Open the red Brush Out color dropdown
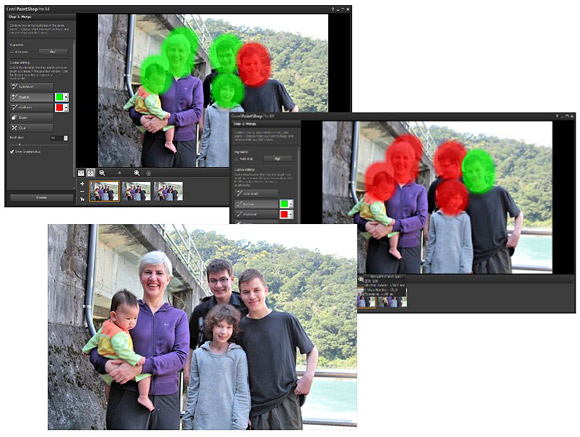Image resolution: width=580 pixels, height=437 pixels. pos(66,108)
